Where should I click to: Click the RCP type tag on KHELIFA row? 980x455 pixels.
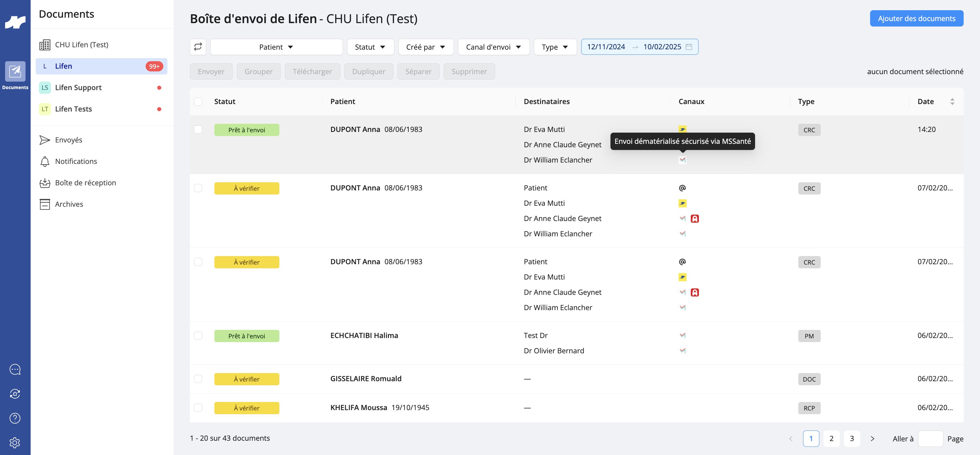(x=809, y=408)
